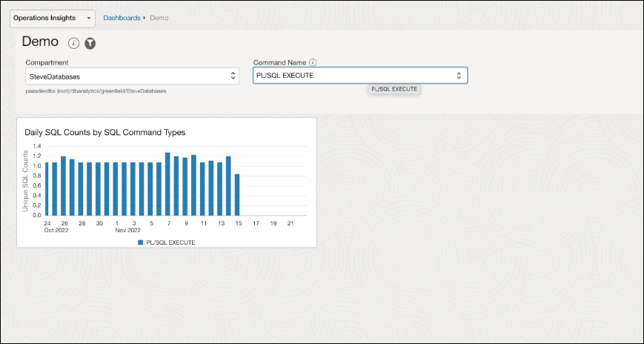Viewport: 644px width, 344px height.
Task: Select the bar for November 7
Action: (x=167, y=185)
